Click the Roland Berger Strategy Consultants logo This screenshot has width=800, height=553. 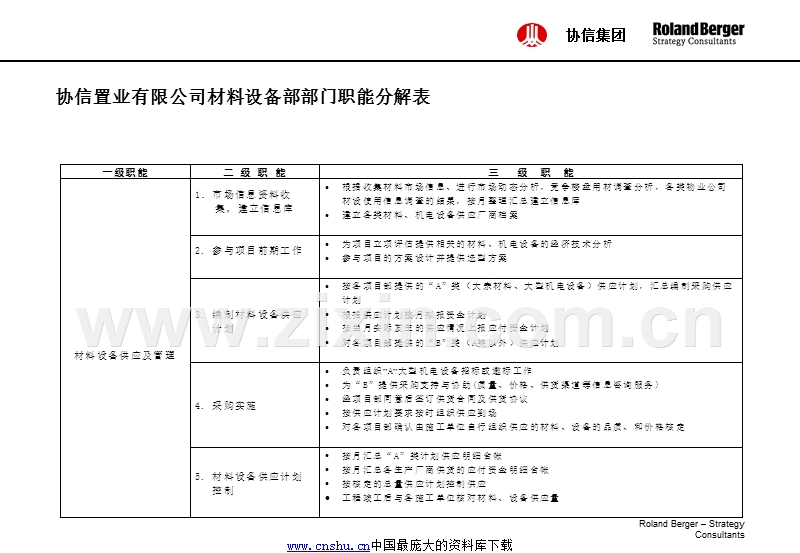pyautogui.click(x=698, y=34)
